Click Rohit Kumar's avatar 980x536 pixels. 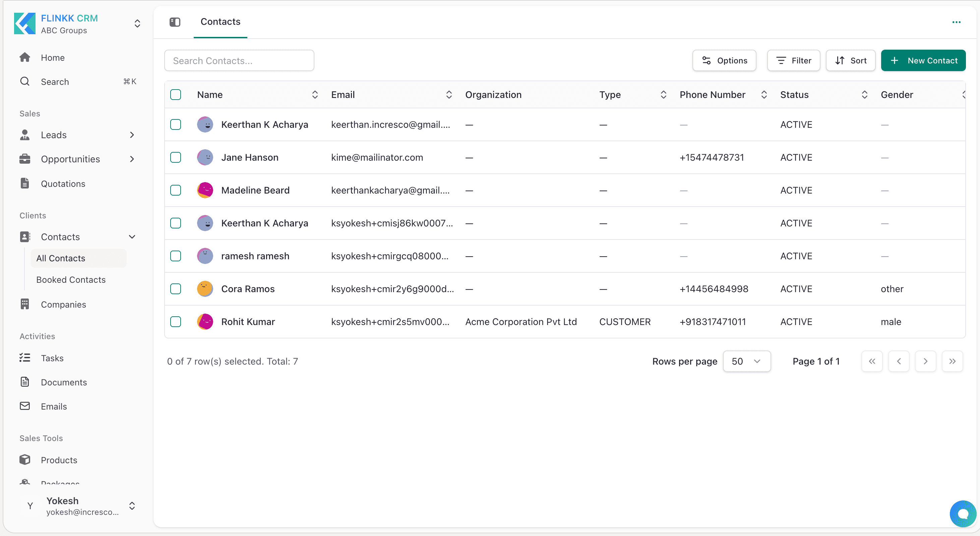click(x=205, y=322)
